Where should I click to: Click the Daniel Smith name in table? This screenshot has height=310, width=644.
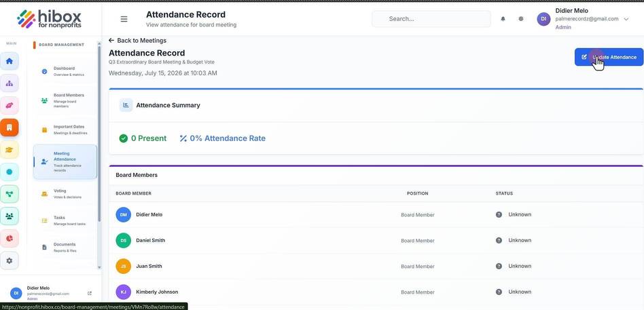pos(151,240)
